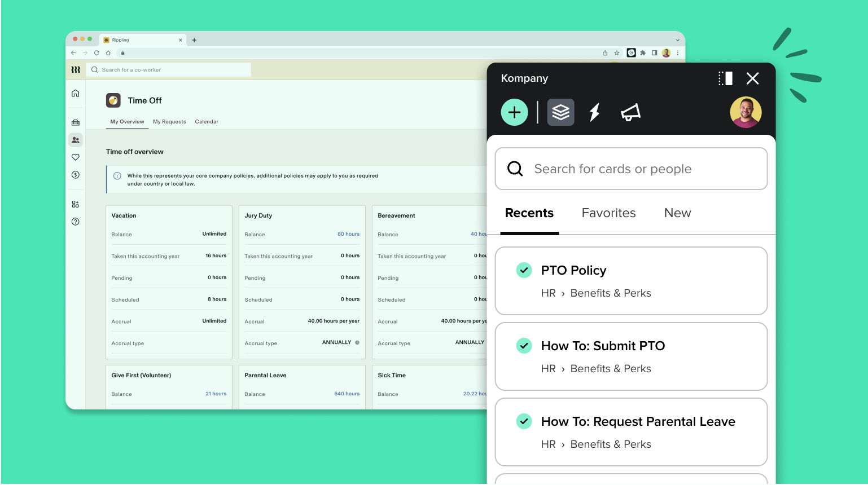Toggle checkmark on How To: Request Parental Leave
The image size is (868, 485).
pos(524,421)
